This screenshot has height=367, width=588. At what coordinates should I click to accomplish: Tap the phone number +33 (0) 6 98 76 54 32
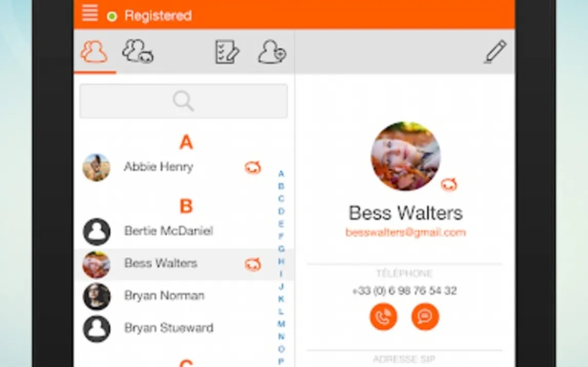coord(404,291)
